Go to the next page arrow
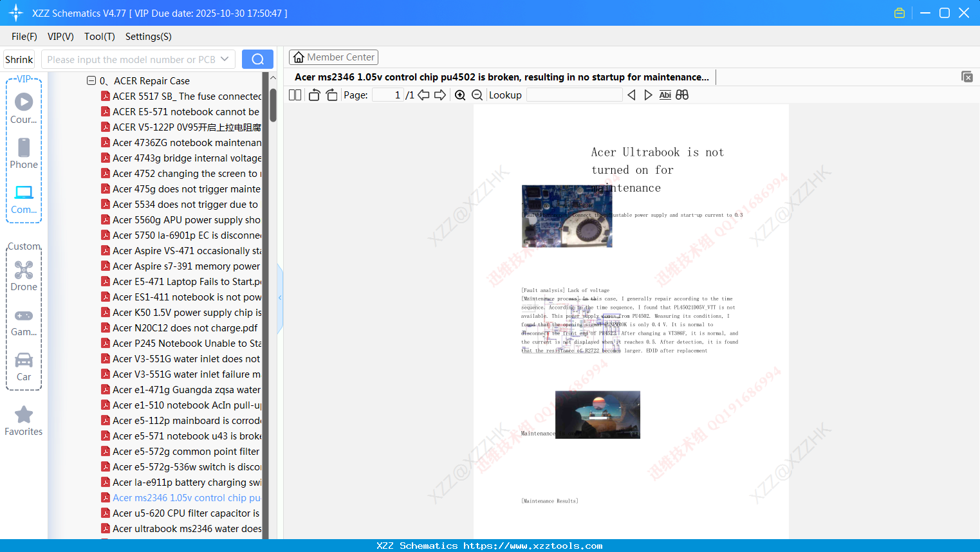The height and width of the screenshot is (552, 980). click(440, 95)
